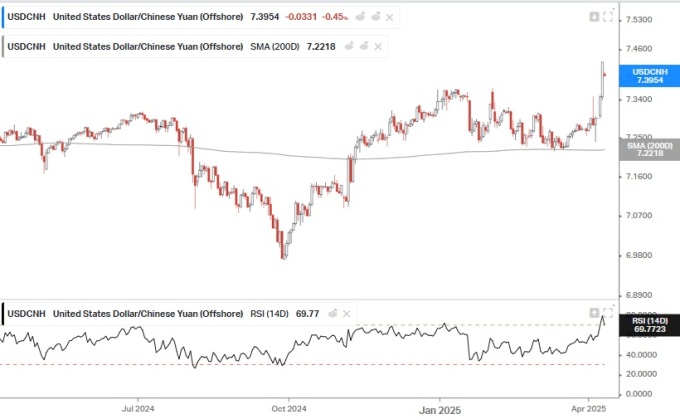Close the SMA (200D) indicator legend

pyautogui.click(x=378, y=46)
